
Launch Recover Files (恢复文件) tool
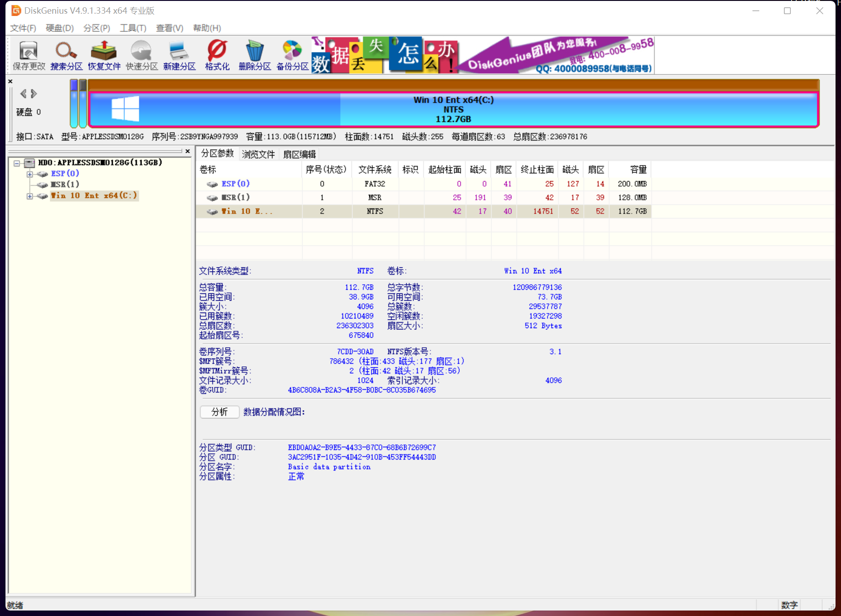point(104,56)
